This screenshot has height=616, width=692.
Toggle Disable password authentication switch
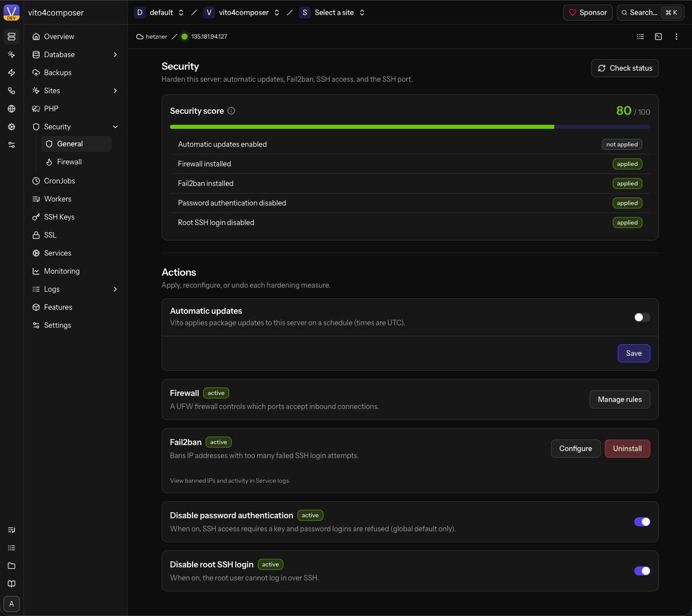pos(642,522)
